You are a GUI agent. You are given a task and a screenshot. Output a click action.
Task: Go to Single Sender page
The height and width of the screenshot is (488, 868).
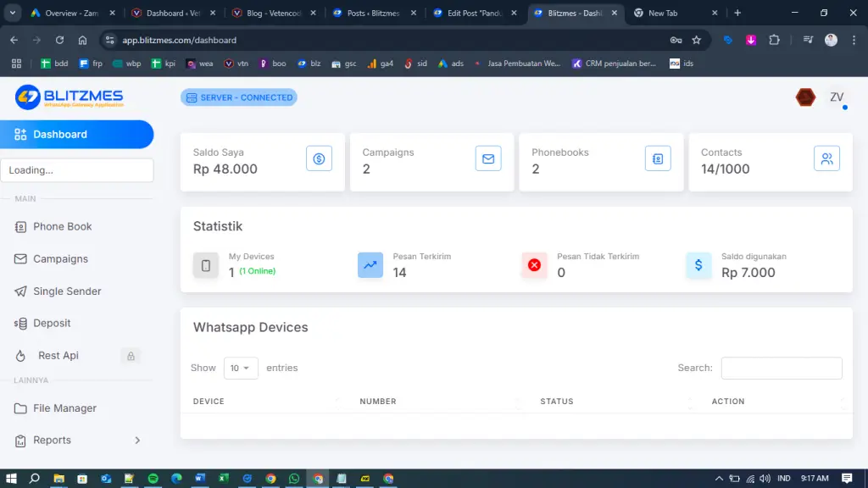(x=67, y=291)
